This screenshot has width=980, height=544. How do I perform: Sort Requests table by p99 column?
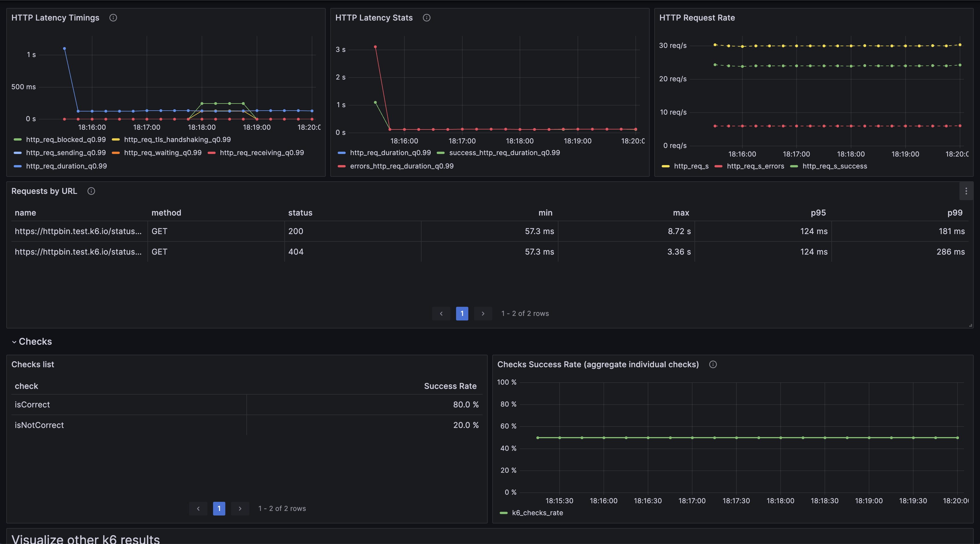point(955,213)
